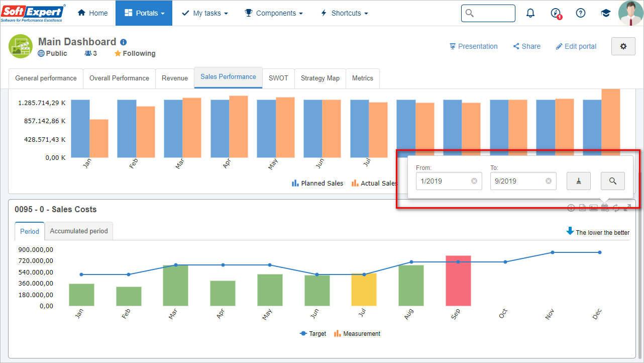Click the Main Dashboard portal image
This screenshot has height=363, width=644.
click(21, 47)
